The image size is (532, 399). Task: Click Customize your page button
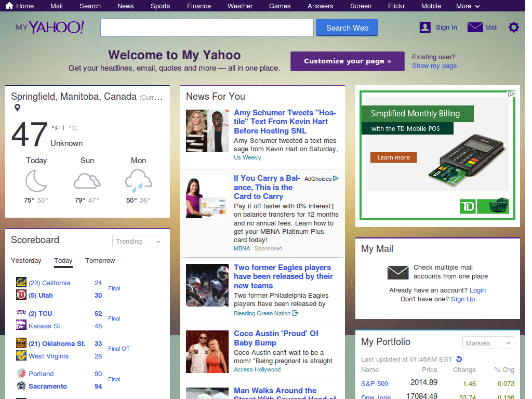[348, 61]
